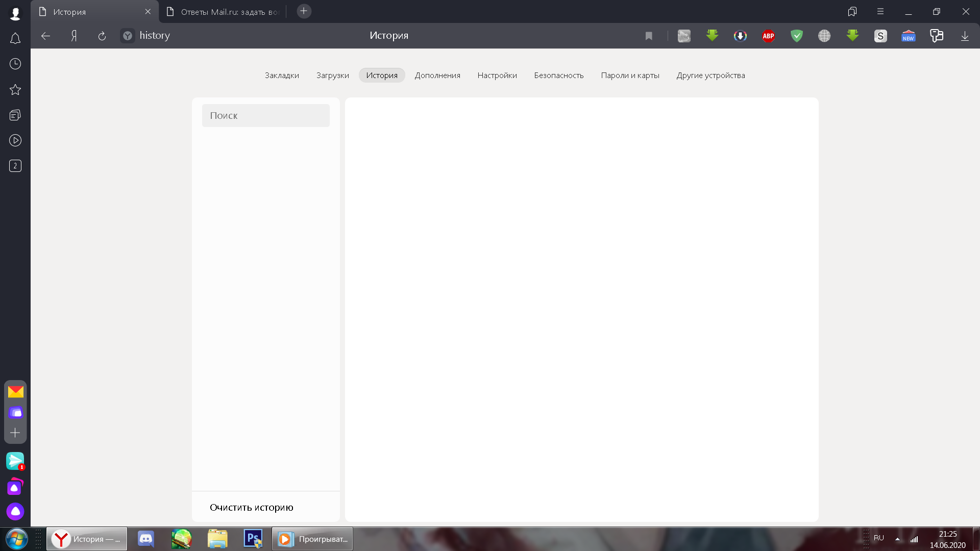Click Очистить историю button
The height and width of the screenshot is (551, 980).
pyautogui.click(x=252, y=507)
